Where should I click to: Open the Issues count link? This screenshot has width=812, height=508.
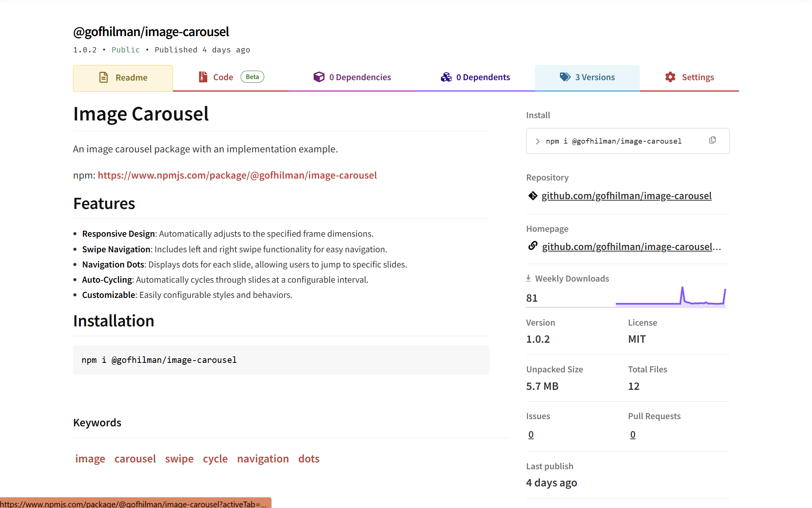pyautogui.click(x=531, y=434)
